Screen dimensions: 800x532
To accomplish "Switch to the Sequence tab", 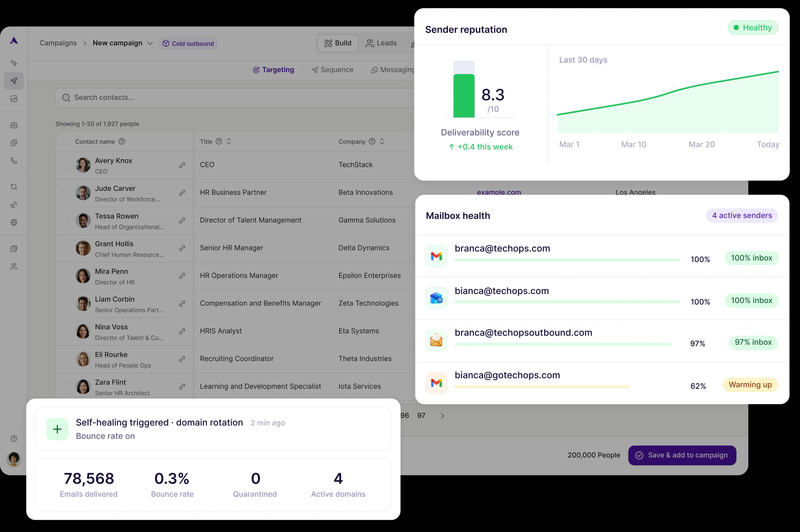I will 333,70.
